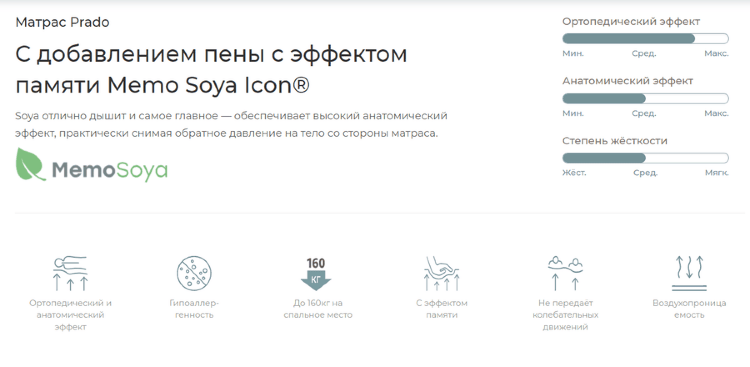Click the Степень жёсткости progress bar
Image resolution: width=750 pixels, height=367 pixels.
pos(645,158)
